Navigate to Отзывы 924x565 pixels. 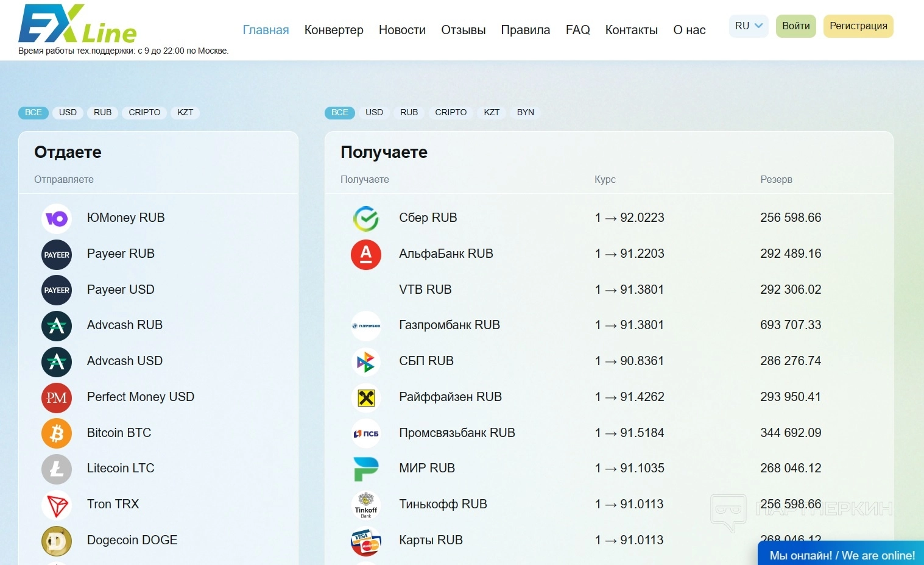tap(464, 30)
